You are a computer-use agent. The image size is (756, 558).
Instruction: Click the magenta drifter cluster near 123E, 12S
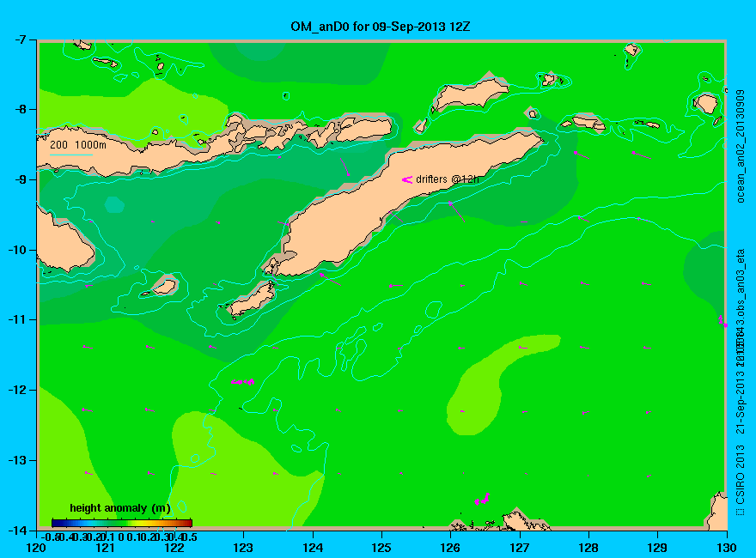[242, 382]
